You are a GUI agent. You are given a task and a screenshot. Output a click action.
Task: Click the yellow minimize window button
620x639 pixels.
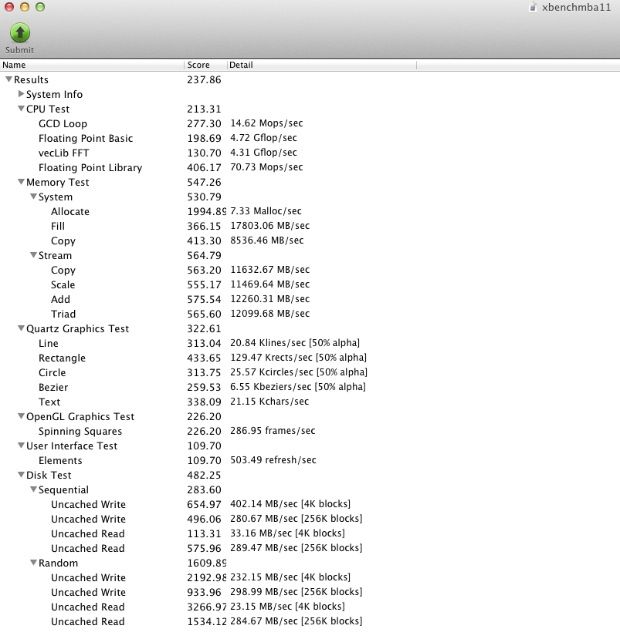point(24,7)
